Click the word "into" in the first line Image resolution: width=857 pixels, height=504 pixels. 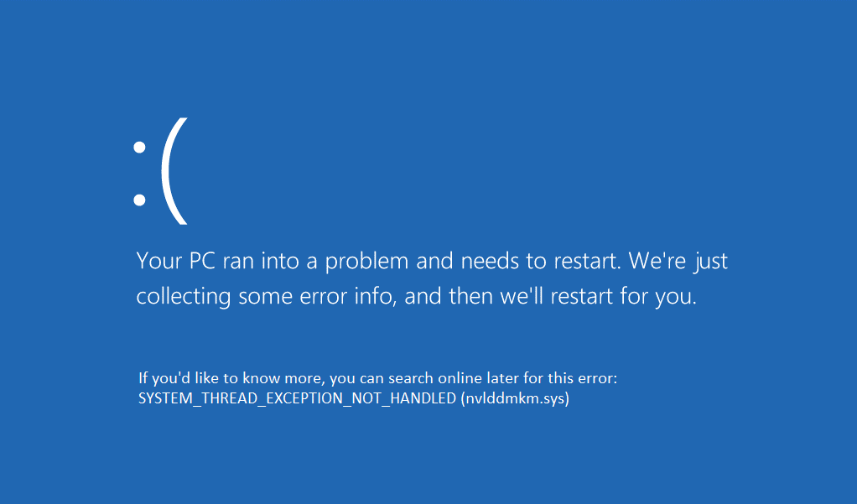tap(280, 261)
